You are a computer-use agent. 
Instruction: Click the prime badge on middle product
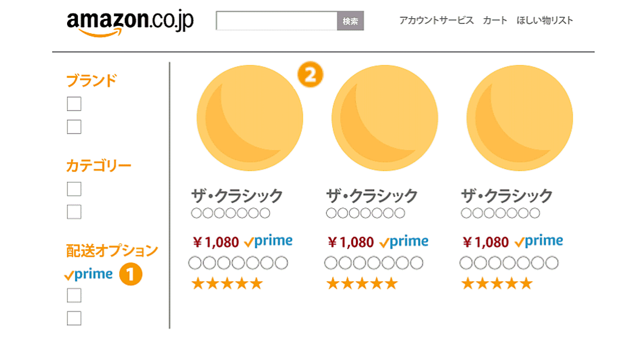pos(404,241)
